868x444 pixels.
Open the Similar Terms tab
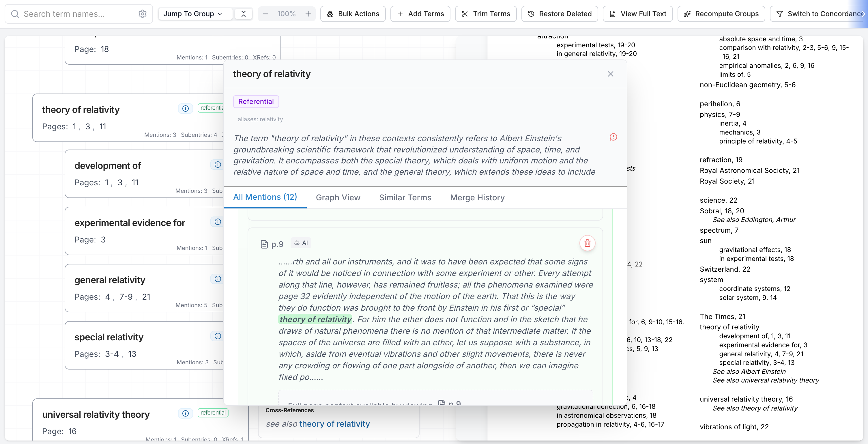click(x=405, y=197)
